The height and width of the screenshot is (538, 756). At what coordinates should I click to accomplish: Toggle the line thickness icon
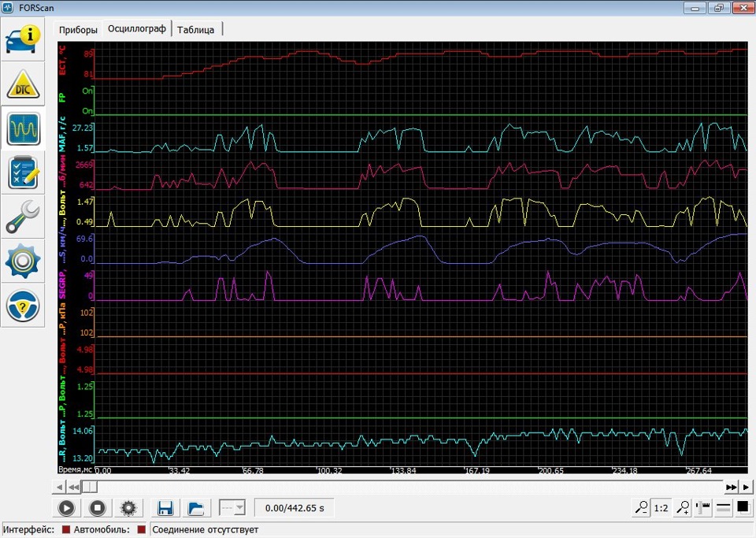(x=723, y=507)
